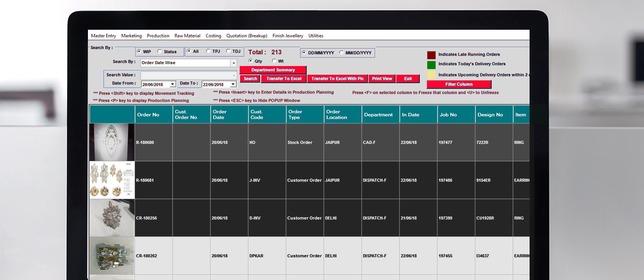Open the earring thumbnail for order R-180681

pyautogui.click(x=112, y=180)
